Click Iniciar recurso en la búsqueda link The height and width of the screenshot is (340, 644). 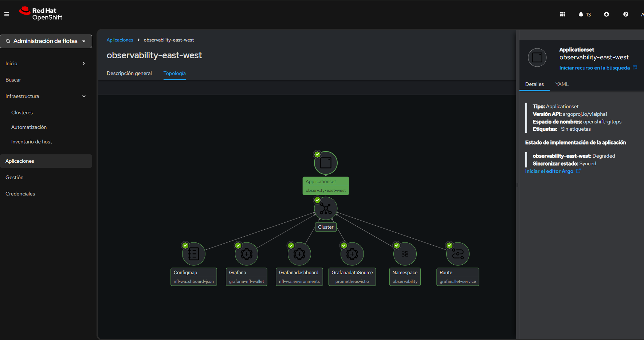point(594,68)
